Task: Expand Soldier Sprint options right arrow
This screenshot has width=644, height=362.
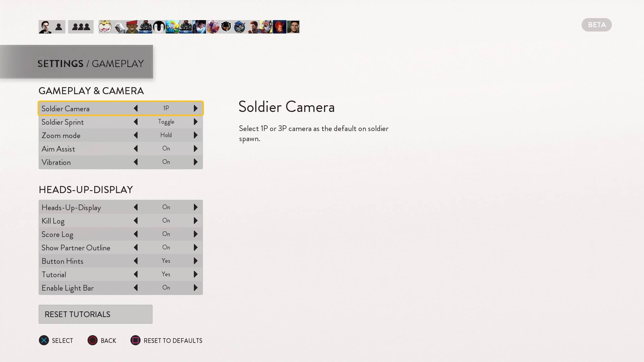Action: click(x=196, y=122)
